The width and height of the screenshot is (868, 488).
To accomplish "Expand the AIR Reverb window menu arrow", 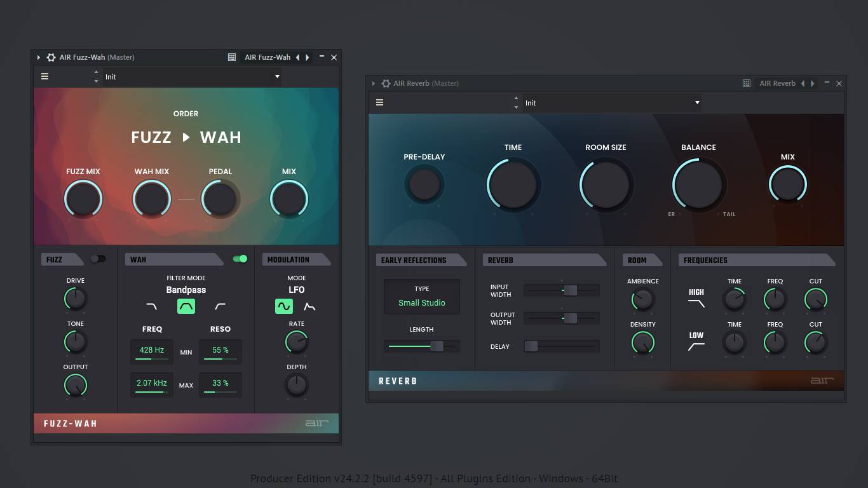I will (374, 83).
